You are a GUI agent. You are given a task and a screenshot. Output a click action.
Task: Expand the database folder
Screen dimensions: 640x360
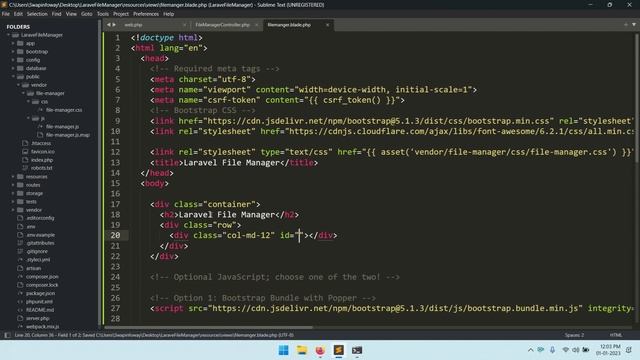13,68
